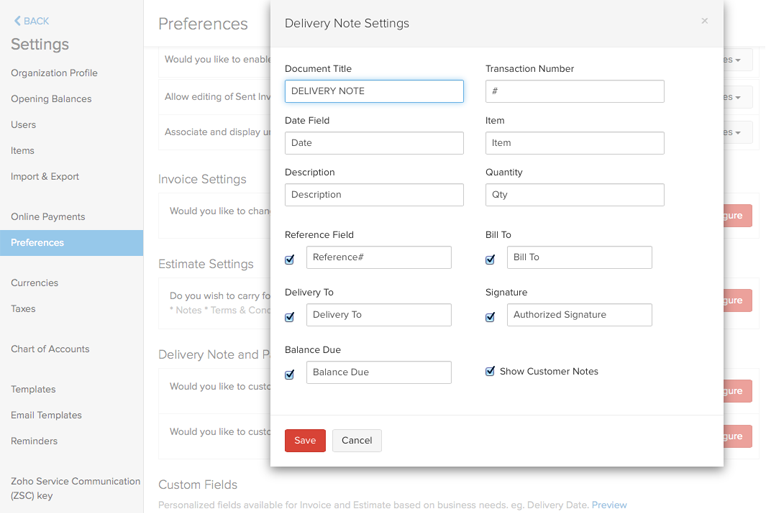The width and height of the screenshot is (766, 513).
Task: Go to Email Templates settings
Action: pos(46,415)
